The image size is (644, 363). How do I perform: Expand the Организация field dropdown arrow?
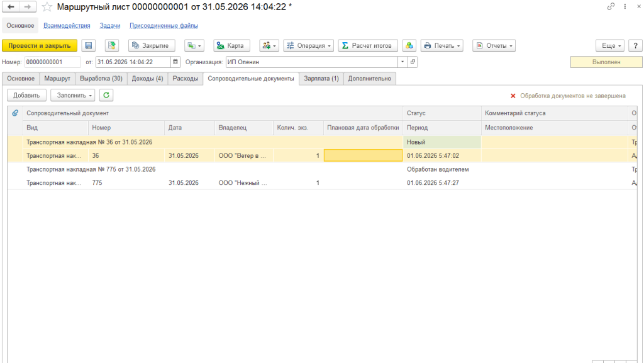point(402,62)
